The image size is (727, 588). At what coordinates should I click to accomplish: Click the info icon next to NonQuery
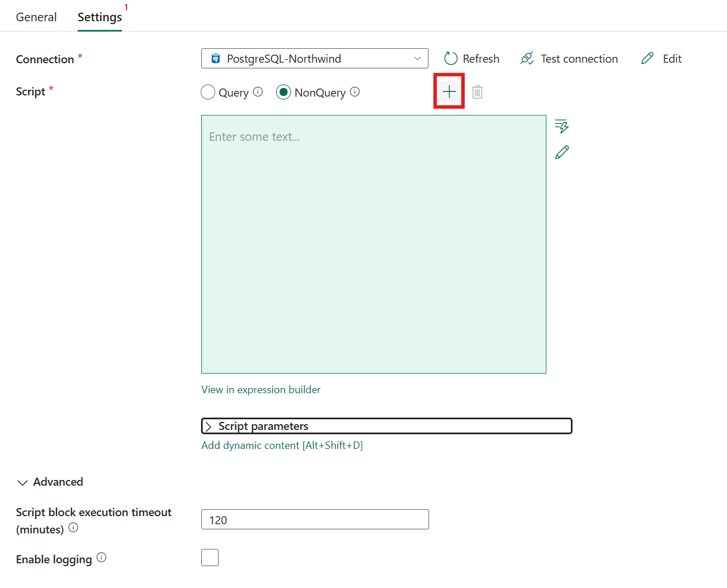click(x=355, y=92)
